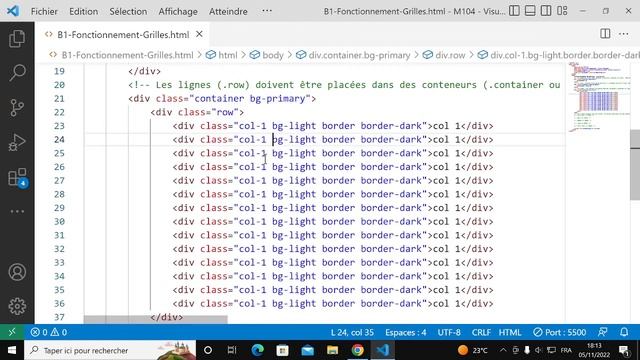The height and width of the screenshot is (360, 640).
Task: Click the VS Code logo icon
Action: (x=13, y=11)
